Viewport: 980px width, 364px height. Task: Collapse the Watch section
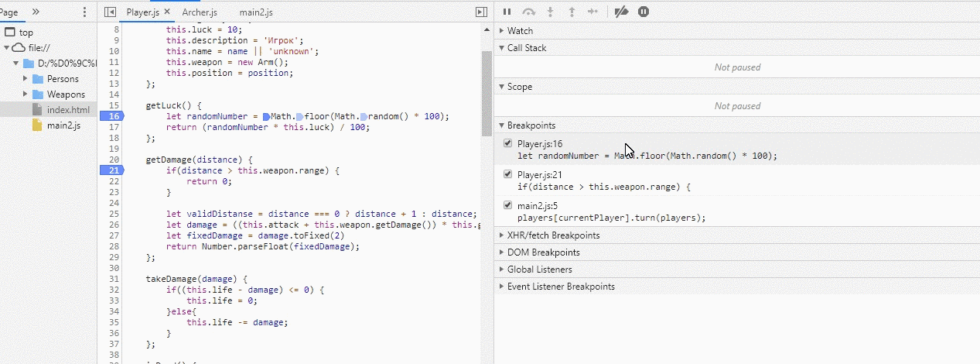(520, 31)
